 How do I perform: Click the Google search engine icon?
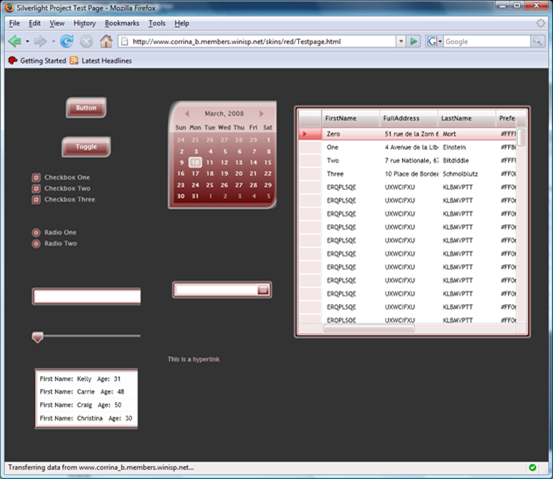(432, 42)
